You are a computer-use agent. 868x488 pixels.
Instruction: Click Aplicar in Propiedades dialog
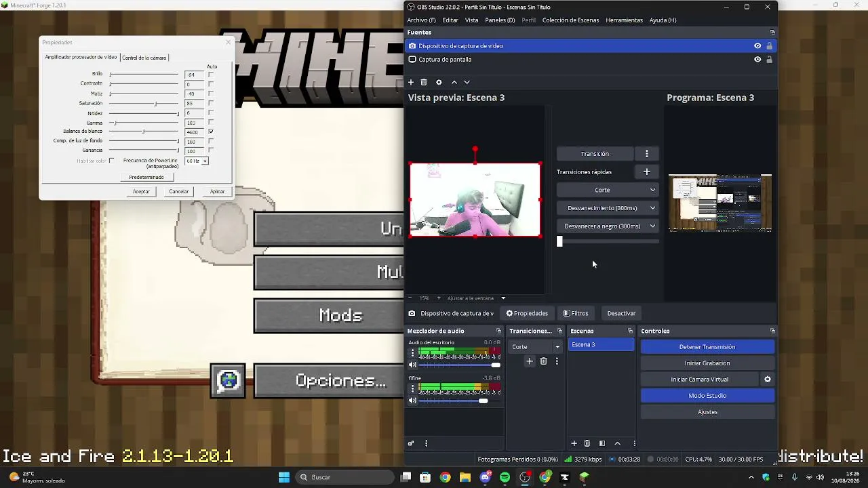click(217, 192)
